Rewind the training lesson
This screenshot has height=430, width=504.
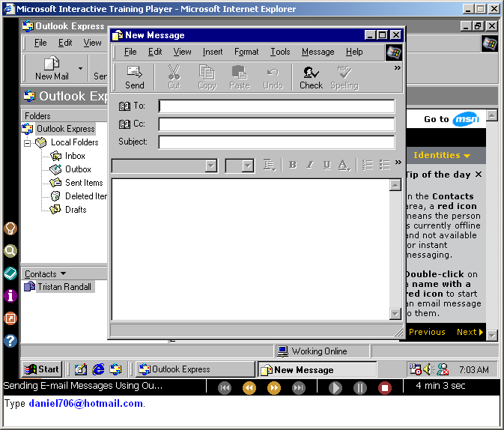point(249,388)
